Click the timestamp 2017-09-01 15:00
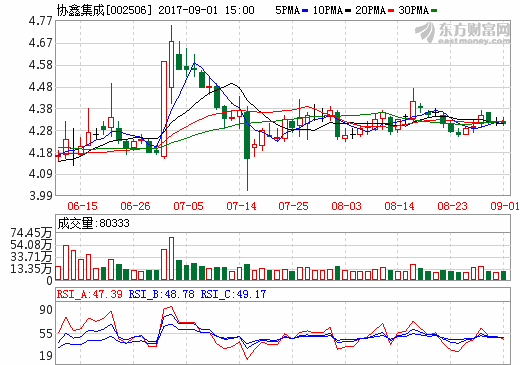The width and height of the screenshot is (520, 365). pyautogui.click(x=206, y=10)
